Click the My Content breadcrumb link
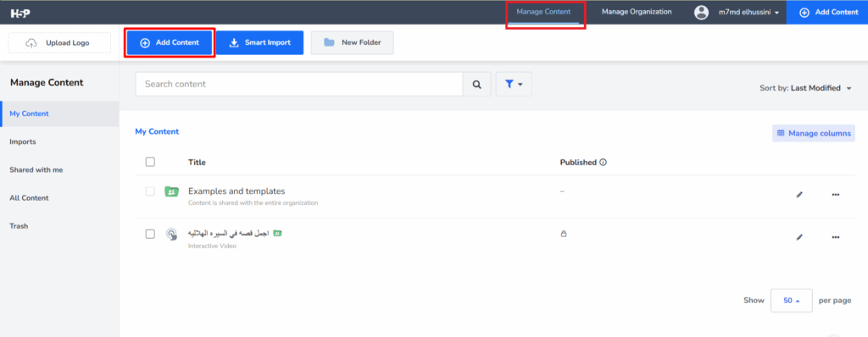 157,132
